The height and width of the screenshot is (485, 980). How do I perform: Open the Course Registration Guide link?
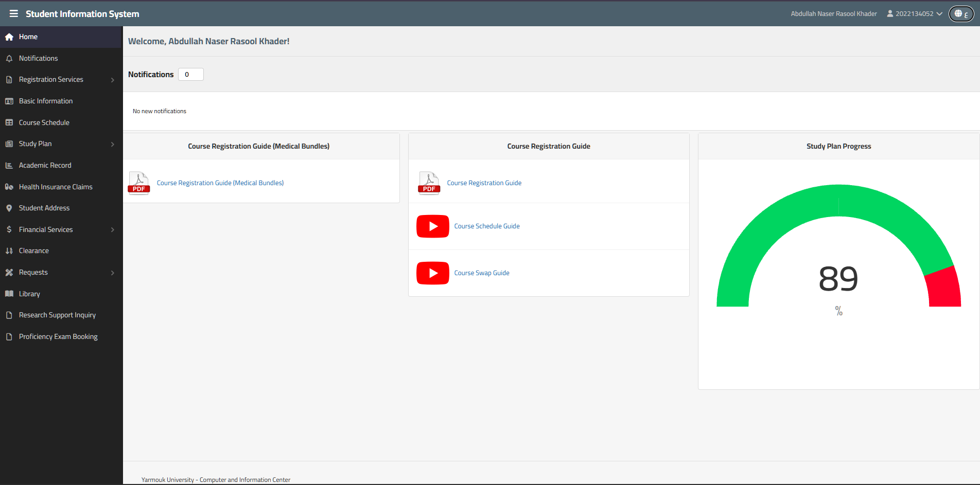[484, 183]
